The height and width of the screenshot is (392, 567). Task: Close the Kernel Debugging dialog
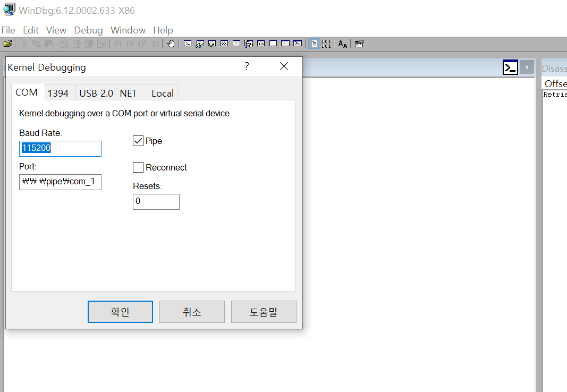(x=284, y=66)
